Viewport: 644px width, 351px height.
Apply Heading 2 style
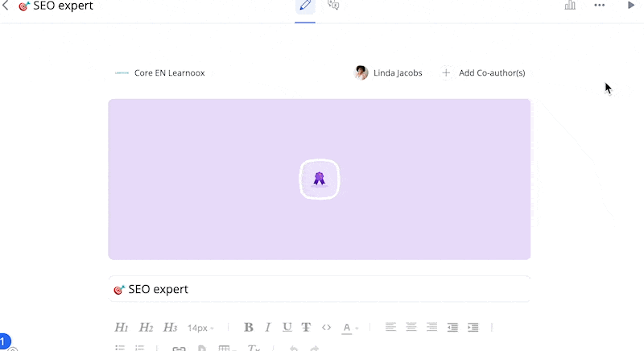[146, 328]
